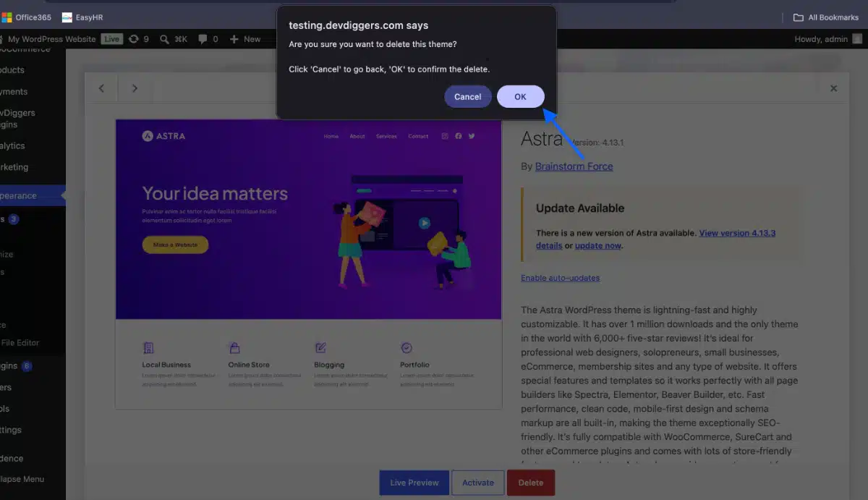The height and width of the screenshot is (500, 868).
Task: Close the theme details overlay
Action: (x=833, y=88)
